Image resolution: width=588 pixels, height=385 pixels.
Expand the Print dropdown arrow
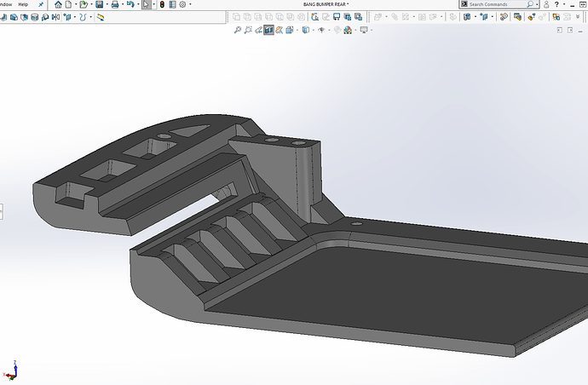123,4
